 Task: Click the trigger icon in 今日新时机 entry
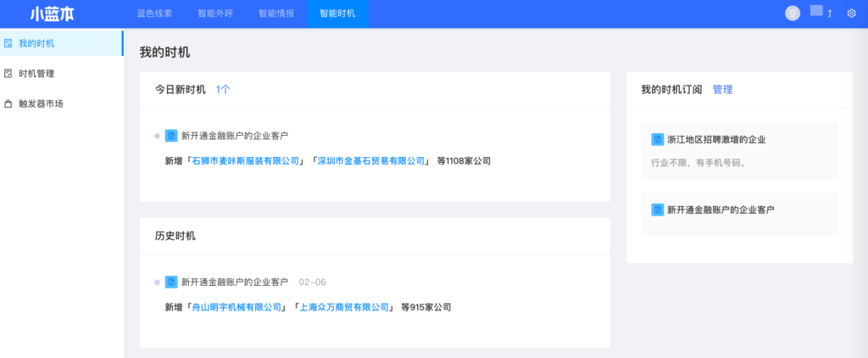coord(171,136)
